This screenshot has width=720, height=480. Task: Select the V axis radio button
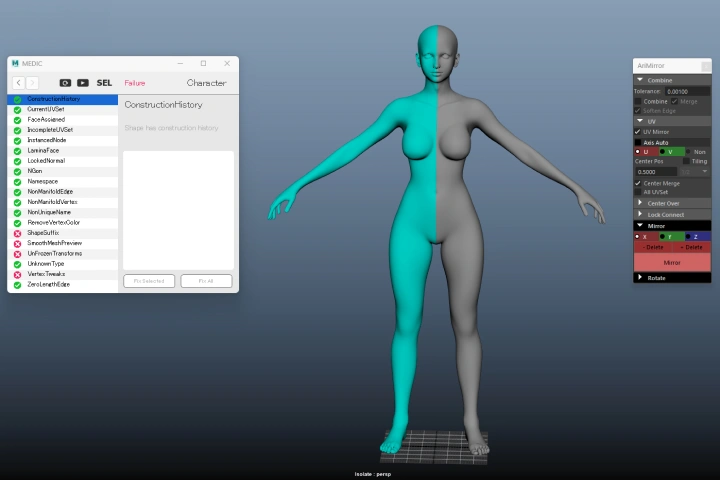pos(662,152)
